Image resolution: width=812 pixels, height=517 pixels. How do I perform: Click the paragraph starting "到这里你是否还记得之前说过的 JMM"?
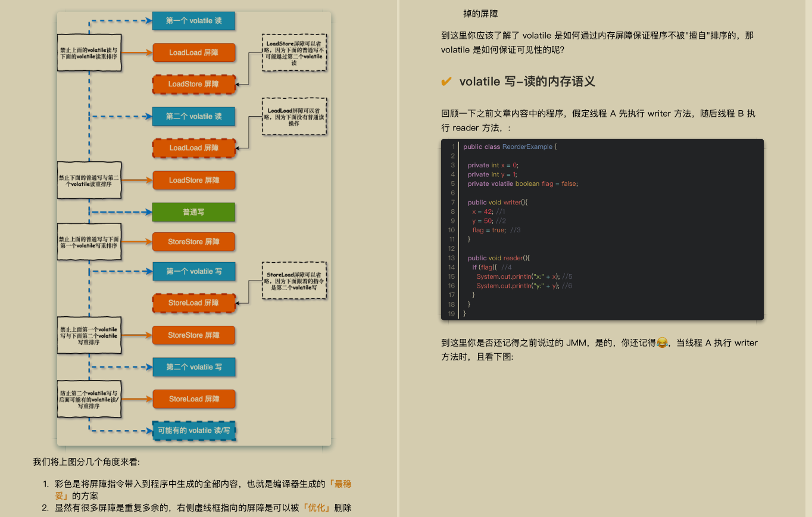(x=599, y=350)
